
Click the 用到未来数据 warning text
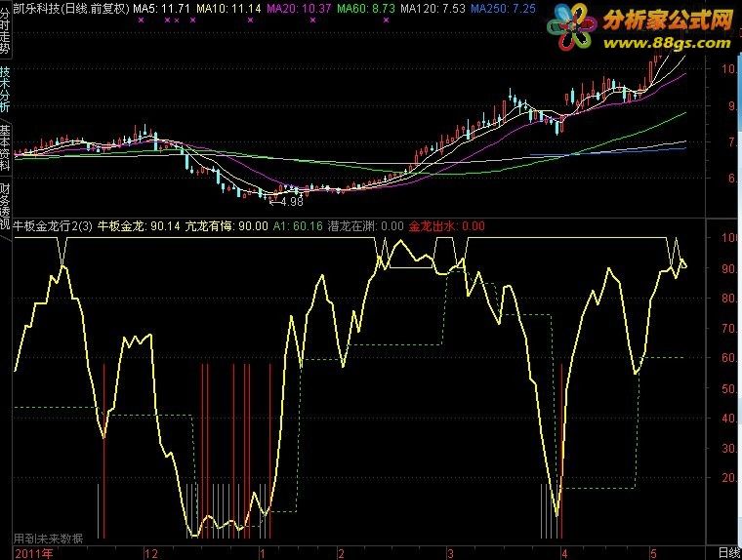[x=48, y=539]
